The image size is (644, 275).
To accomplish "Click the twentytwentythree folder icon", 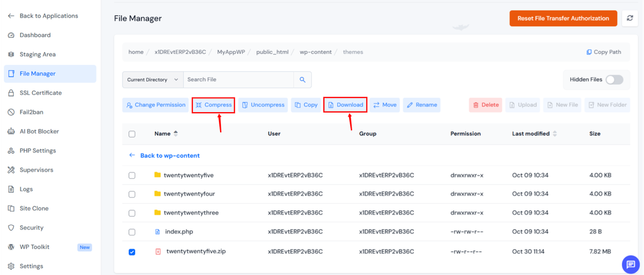I will tap(157, 213).
